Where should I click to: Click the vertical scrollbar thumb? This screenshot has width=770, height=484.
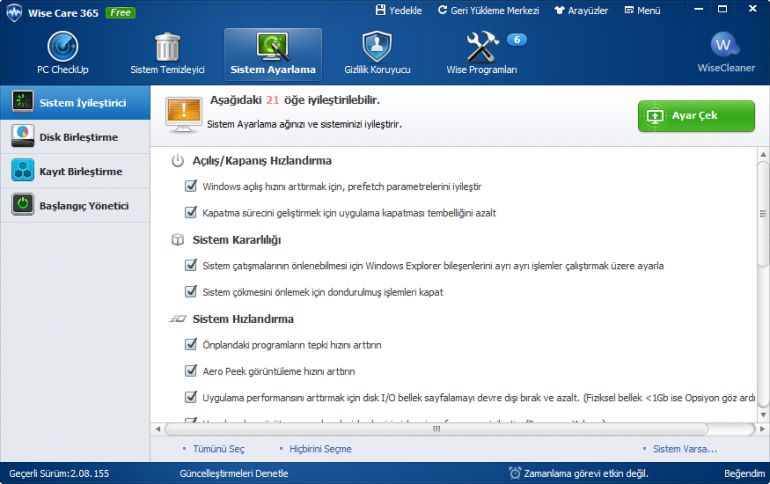coord(763,214)
